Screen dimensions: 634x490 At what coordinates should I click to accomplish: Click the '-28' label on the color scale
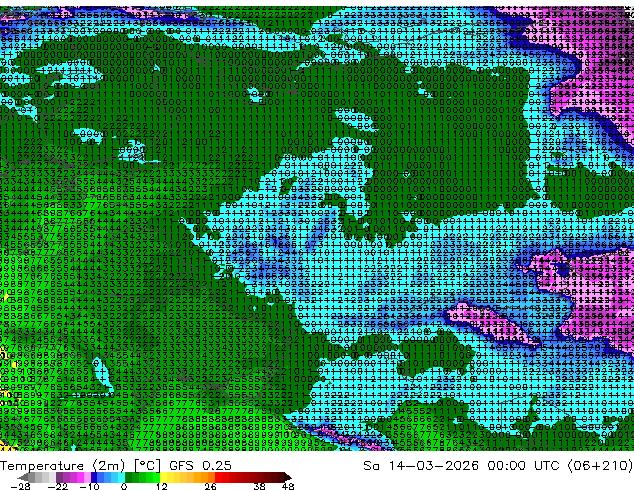[x=21, y=486]
